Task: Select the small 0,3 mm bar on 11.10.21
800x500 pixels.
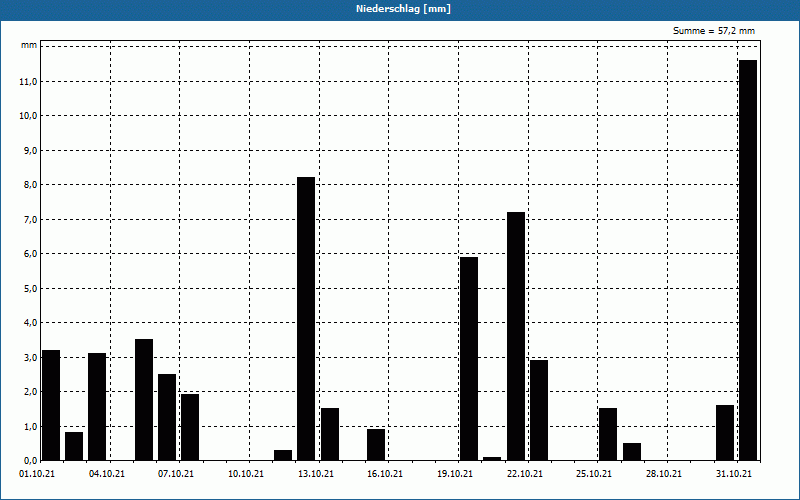Action: [283, 455]
